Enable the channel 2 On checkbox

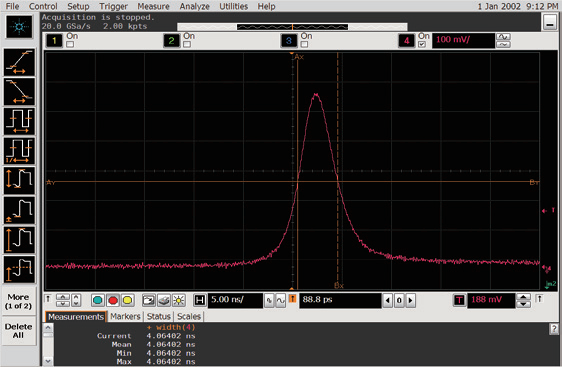coord(187,44)
